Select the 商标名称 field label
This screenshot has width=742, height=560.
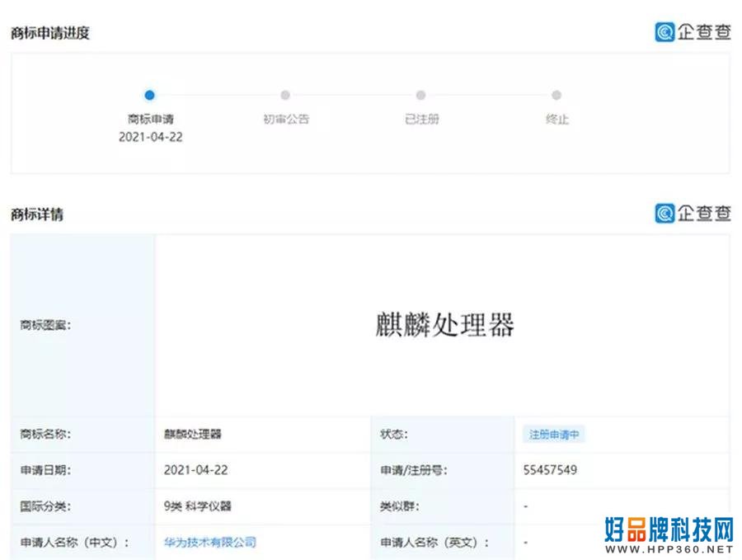pos(45,434)
